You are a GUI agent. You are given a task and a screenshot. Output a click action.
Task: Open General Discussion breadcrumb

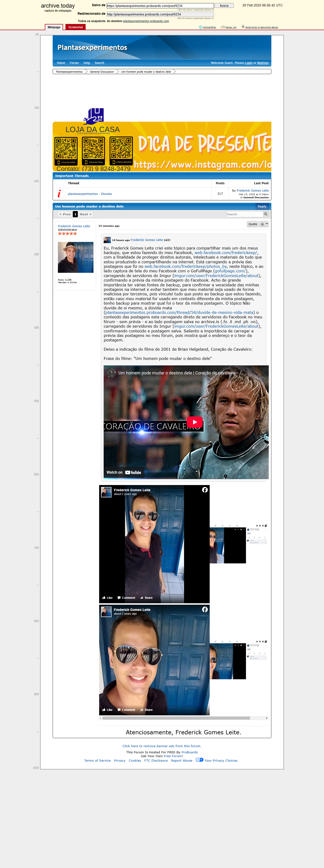click(x=102, y=72)
